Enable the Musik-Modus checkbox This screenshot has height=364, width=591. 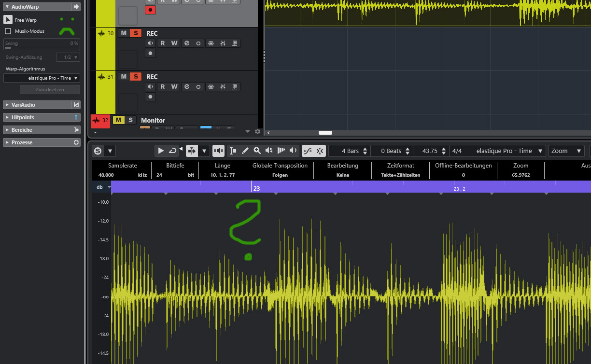coord(8,31)
